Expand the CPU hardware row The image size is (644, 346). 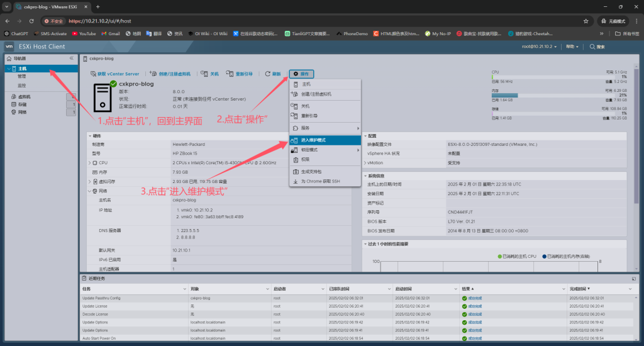[90, 163]
